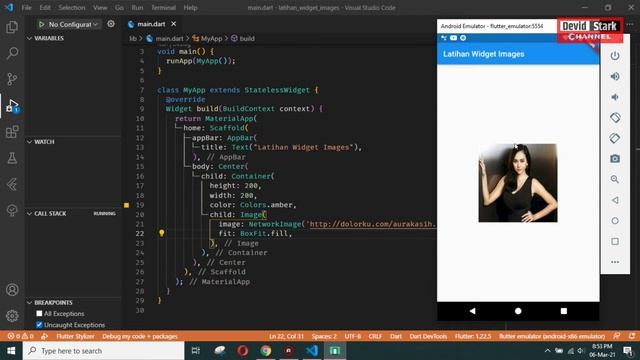Open launch.json gear next to configuration
This screenshot has height=360, width=640.
click(111, 24)
